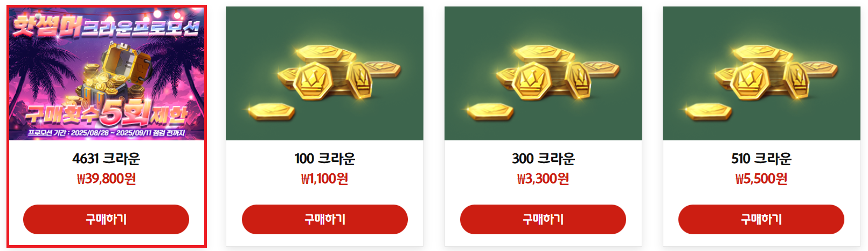
Task: Click the ₩1,100원 price text
Action: 325,179
